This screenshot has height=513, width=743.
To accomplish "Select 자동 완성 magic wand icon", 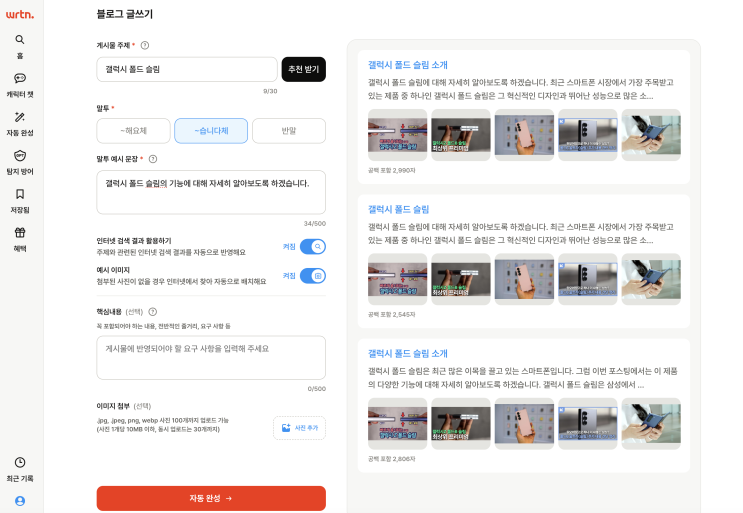I will pyautogui.click(x=19, y=117).
